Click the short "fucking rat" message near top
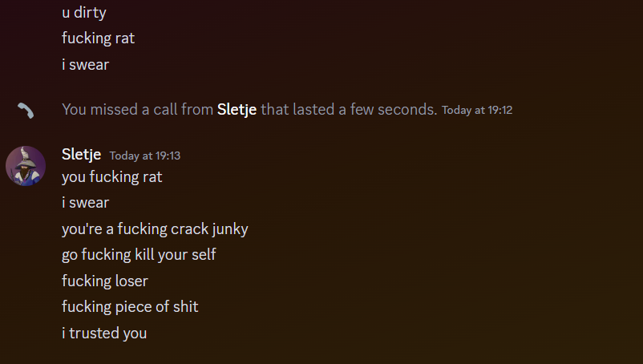643x364 pixels. (98, 38)
